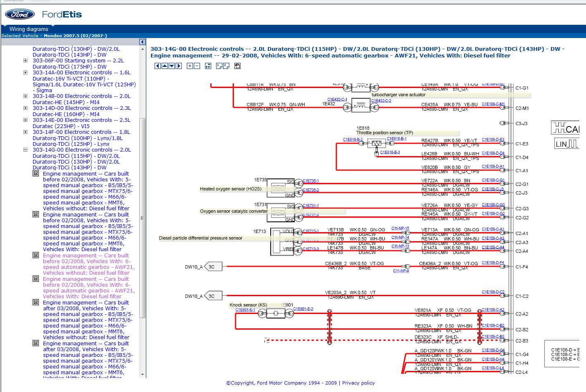Collapse 303-14G-00 Electronic controls 2.0L node
This screenshot has height=392, width=586.
click(26, 150)
